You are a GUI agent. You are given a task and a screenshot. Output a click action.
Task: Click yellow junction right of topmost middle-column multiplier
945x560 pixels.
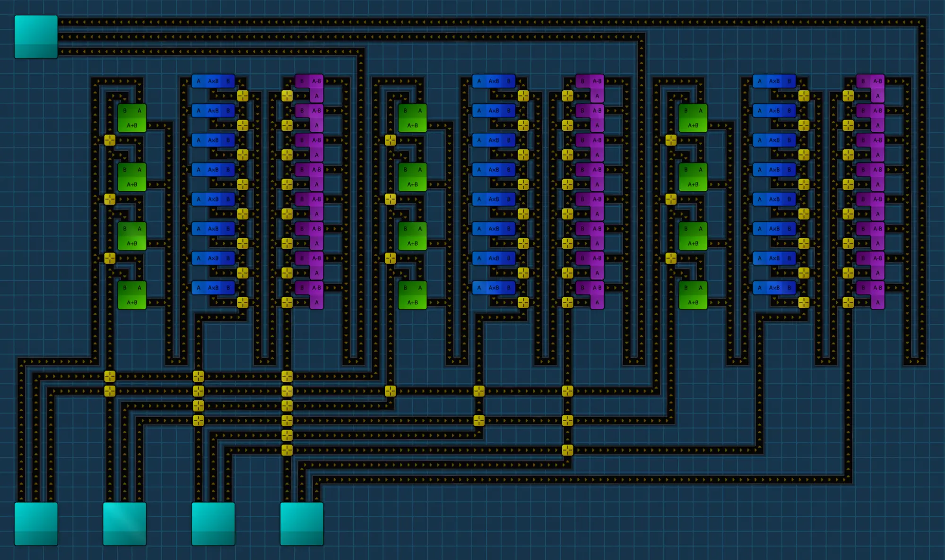coord(523,96)
